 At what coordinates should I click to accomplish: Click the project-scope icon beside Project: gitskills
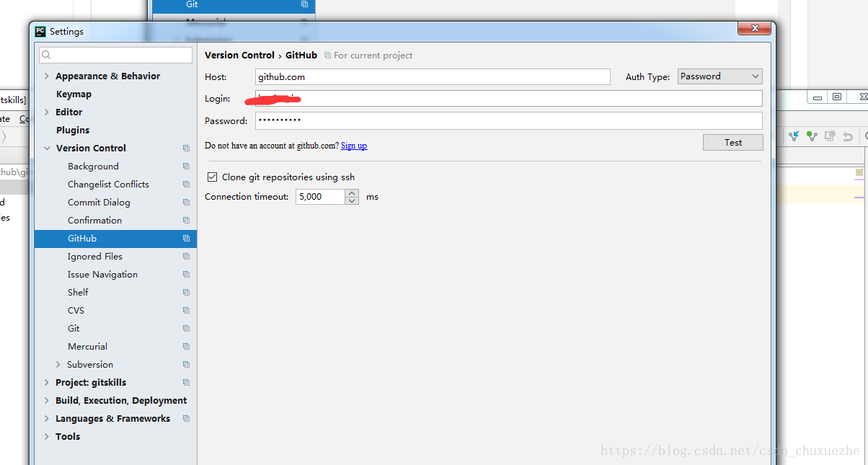coord(186,382)
